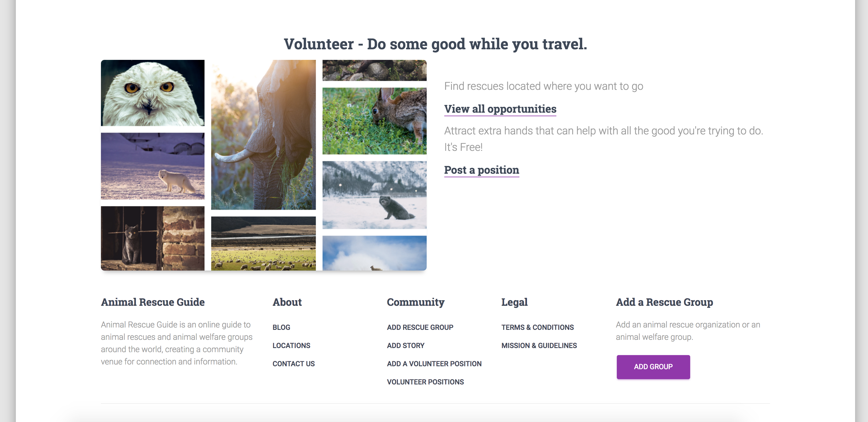Click the Animal Rescue Guide heading
Image resolution: width=868 pixels, height=422 pixels.
tap(153, 302)
